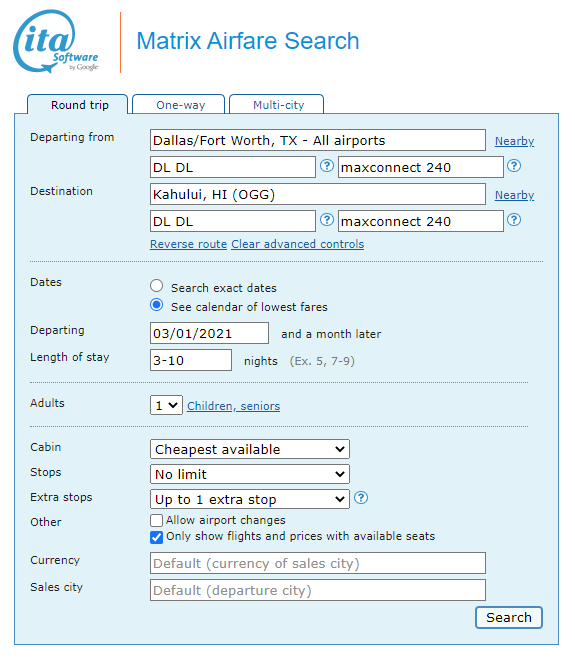This screenshot has width=575, height=660.
Task: Expand the Cabin dropdown showing Cheapest available
Action: (x=250, y=450)
